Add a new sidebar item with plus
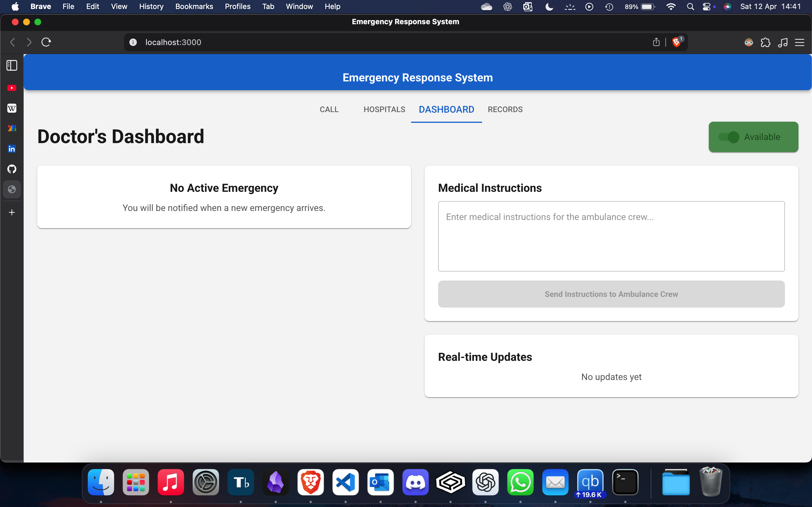 [x=12, y=212]
